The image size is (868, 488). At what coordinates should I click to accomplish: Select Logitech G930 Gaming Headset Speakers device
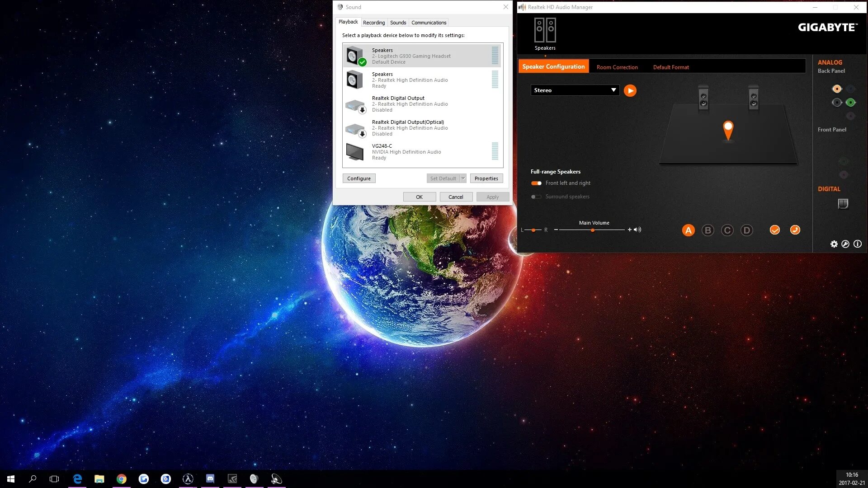click(422, 56)
